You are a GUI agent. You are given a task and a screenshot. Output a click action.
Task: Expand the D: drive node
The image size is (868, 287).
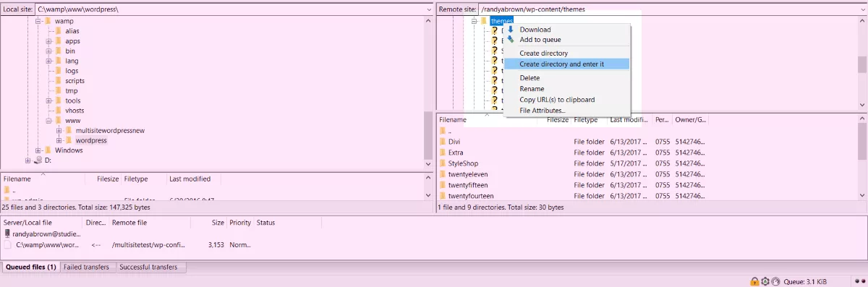pyautogui.click(x=28, y=160)
